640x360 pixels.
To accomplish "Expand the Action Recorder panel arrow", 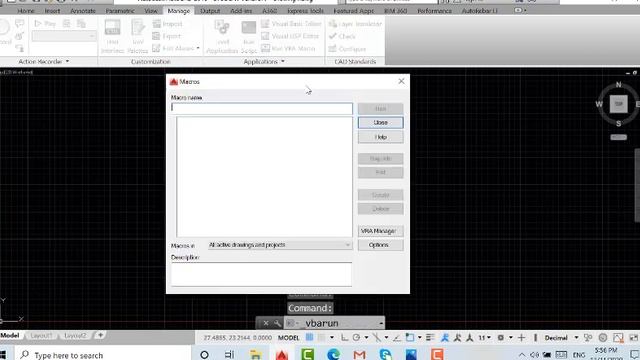I will tap(67, 62).
